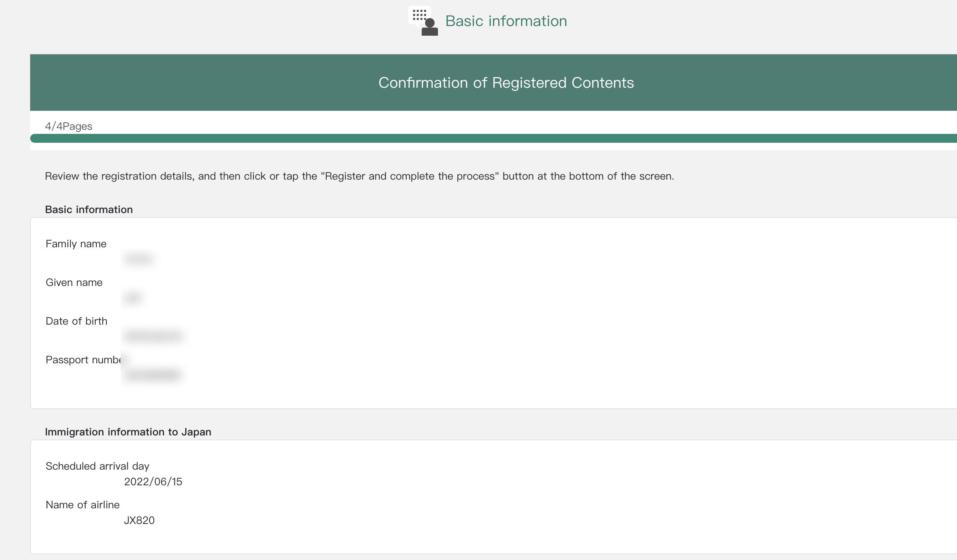Click the 'Basic information' page title
The height and width of the screenshot is (560, 957).
[506, 21]
